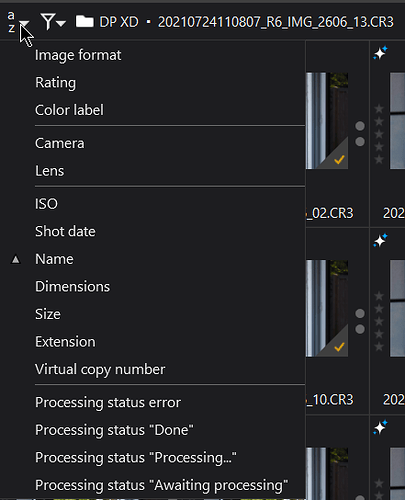Click the sparkle icon above the third-row thumbnail
The height and width of the screenshot is (500, 405).
pyautogui.click(x=380, y=428)
